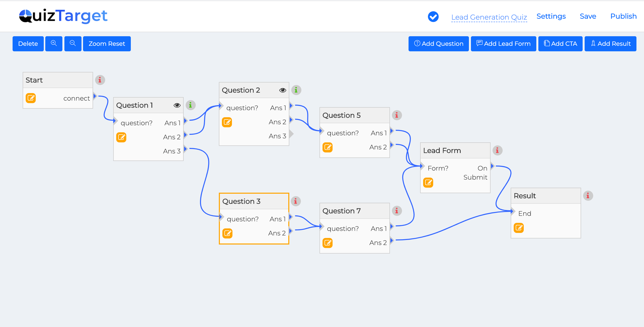644x327 pixels.
Task: Open Settings menu item in top nav
Action: coord(551,16)
